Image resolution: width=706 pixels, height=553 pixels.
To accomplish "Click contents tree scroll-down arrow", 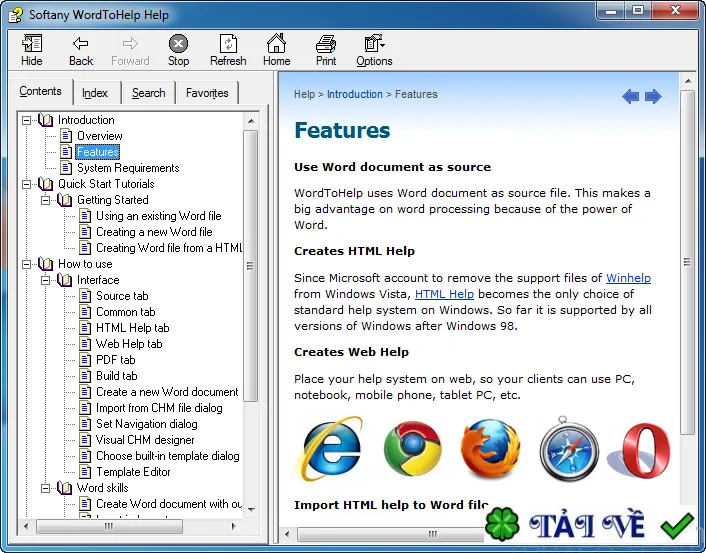I will pyautogui.click(x=251, y=509).
